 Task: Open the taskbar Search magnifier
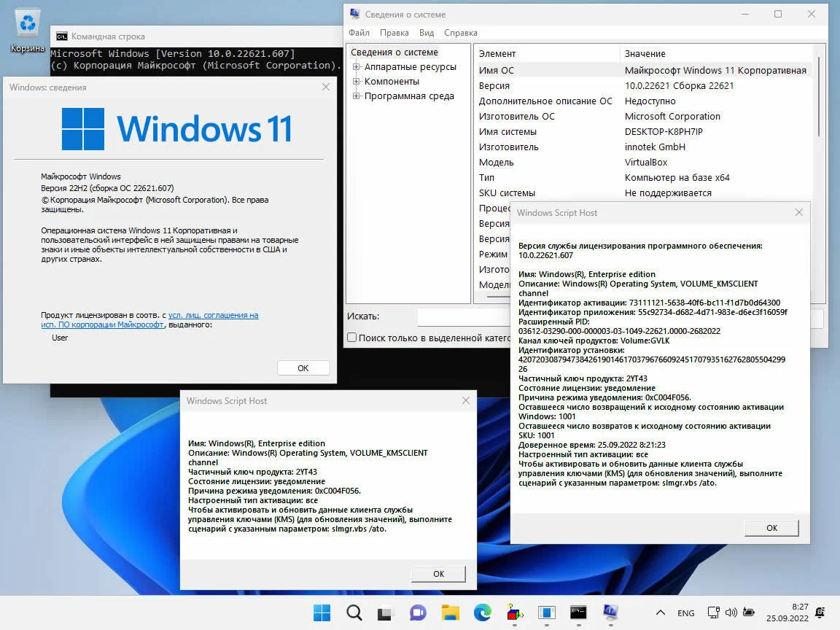pyautogui.click(x=354, y=612)
